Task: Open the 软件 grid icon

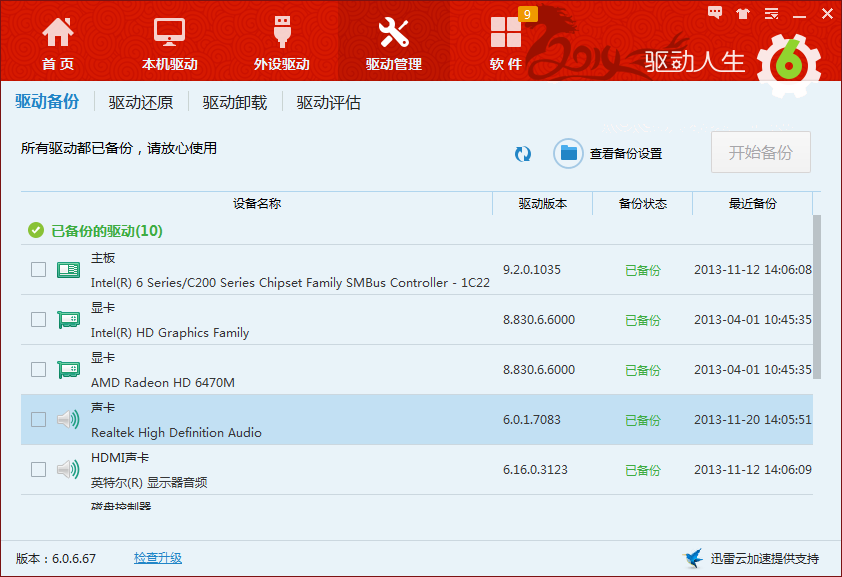Action: point(505,32)
